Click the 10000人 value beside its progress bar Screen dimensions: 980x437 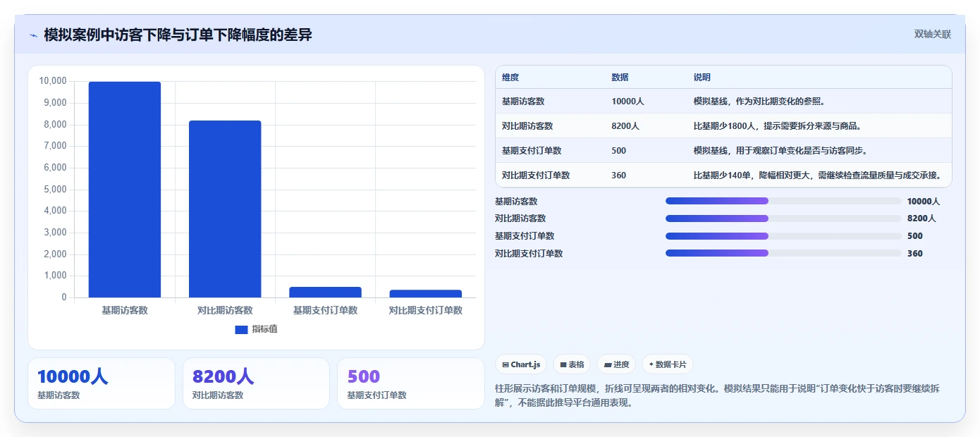point(924,201)
